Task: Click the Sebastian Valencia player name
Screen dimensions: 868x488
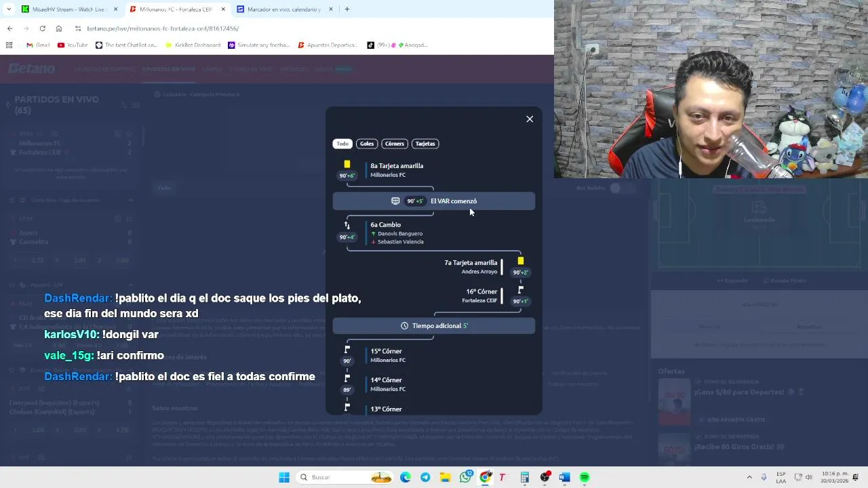Action: [x=401, y=242]
